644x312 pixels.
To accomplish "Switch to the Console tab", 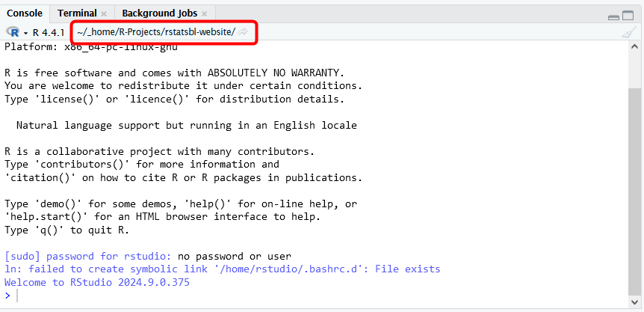I will [x=26, y=13].
